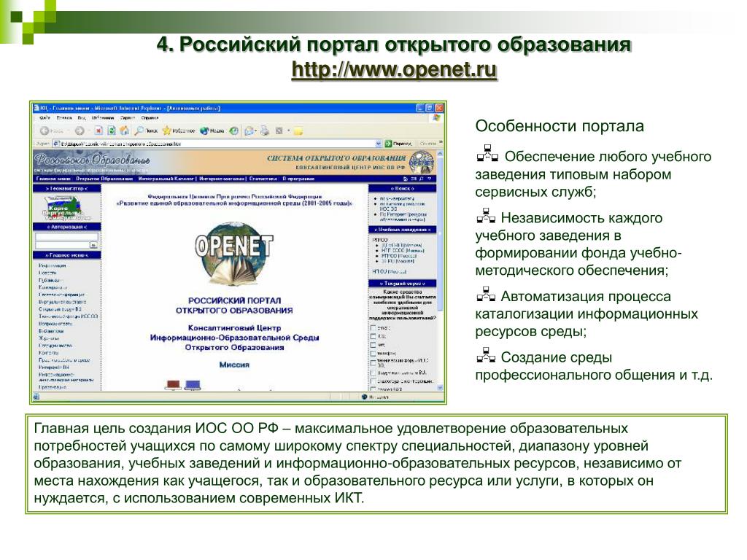Screen dimensions: 747x560
Task: Open the Файл menu
Action: click(44, 117)
